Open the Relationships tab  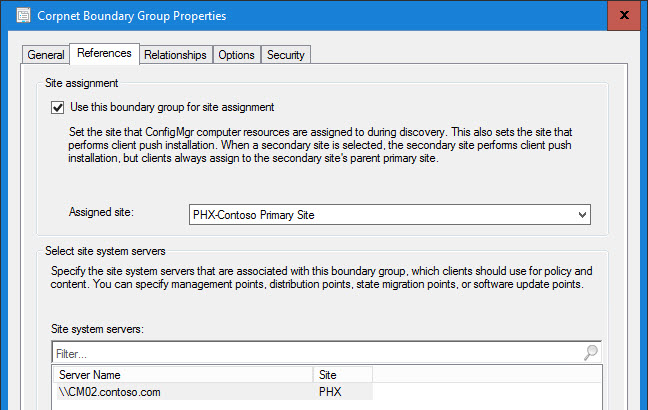click(x=175, y=55)
